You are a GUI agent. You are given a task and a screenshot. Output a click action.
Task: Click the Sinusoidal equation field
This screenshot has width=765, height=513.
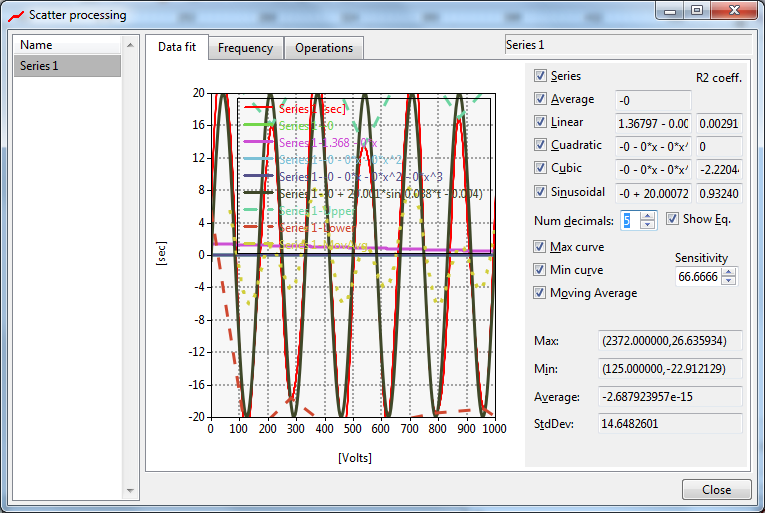(653, 193)
